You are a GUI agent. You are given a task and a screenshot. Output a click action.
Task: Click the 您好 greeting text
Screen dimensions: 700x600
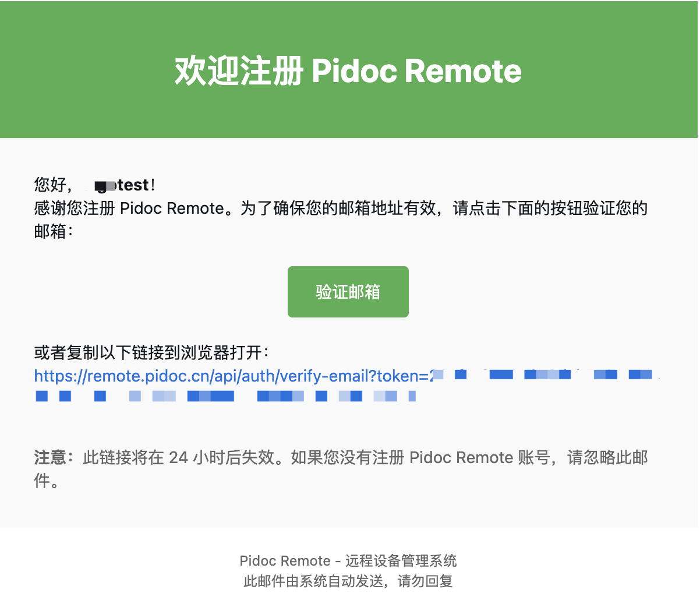[x=50, y=185]
